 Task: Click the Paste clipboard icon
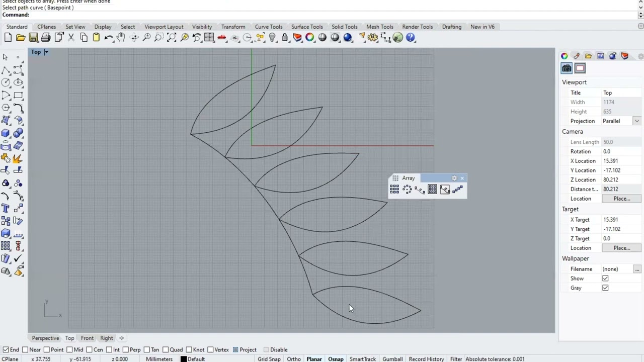pos(96,38)
